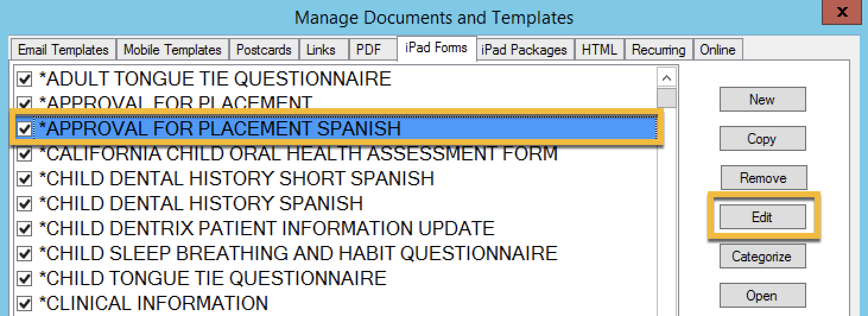
Task: Switch to the Online tab
Action: [x=717, y=50]
